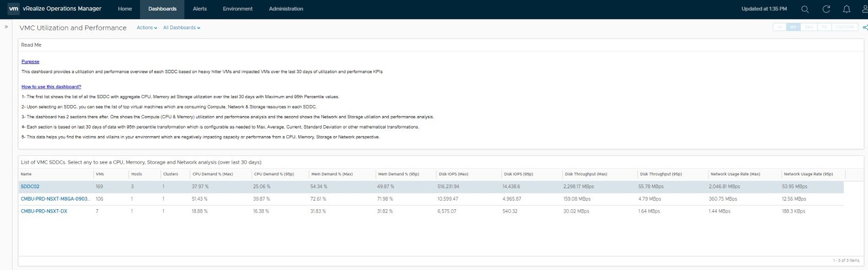Open the user profile icon
Image resolution: width=868 pixels, height=270 pixels.
tap(864, 9)
